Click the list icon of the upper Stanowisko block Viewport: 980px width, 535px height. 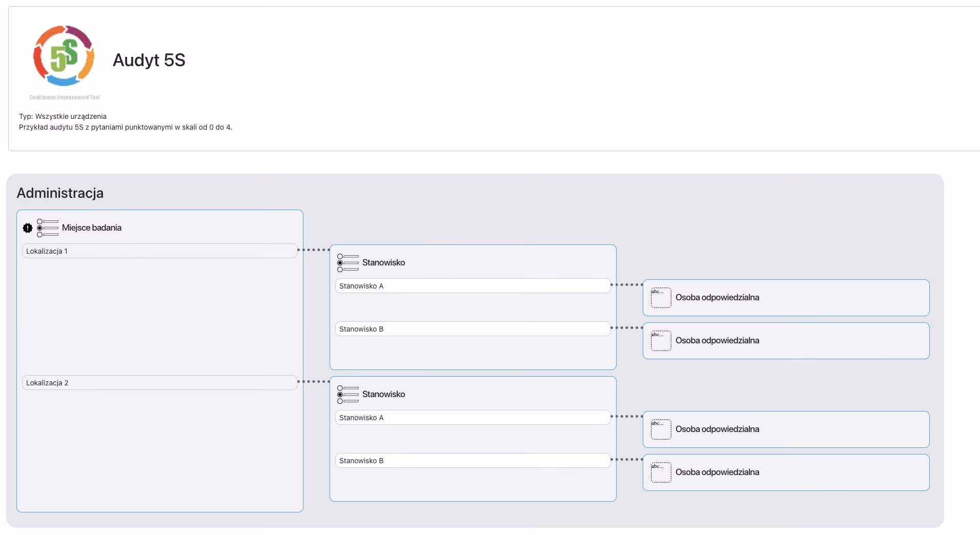(x=348, y=263)
